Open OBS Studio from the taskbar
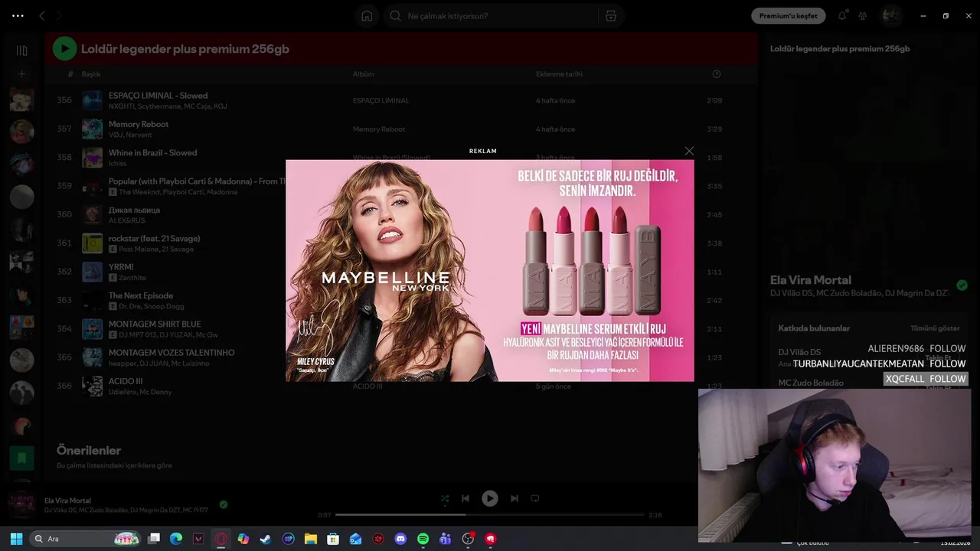 pyautogui.click(x=468, y=539)
